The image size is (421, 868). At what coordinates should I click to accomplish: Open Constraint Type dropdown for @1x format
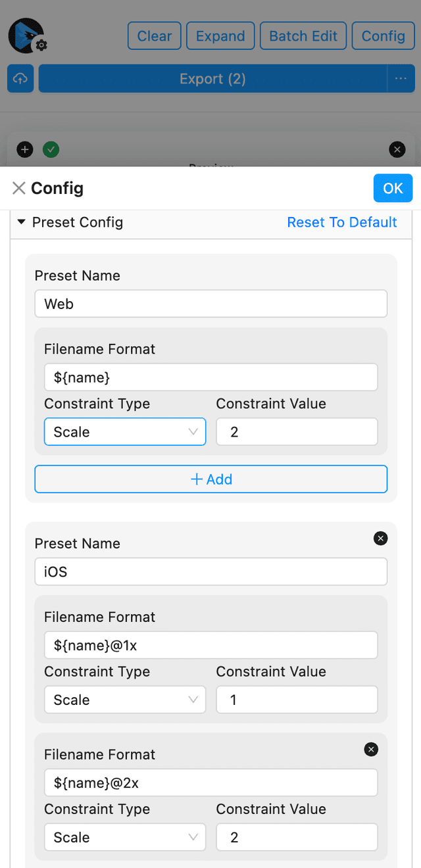click(x=125, y=700)
